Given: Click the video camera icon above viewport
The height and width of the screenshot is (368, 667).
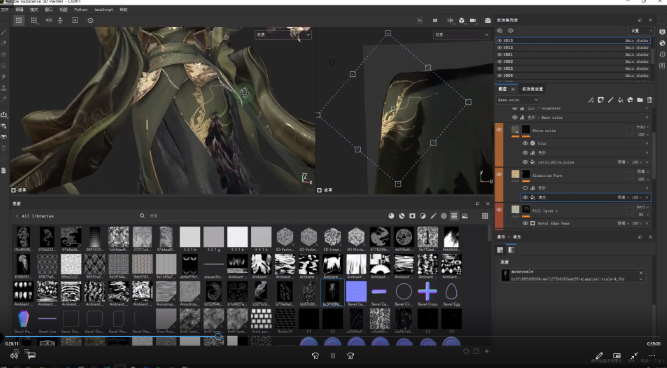Looking at the screenshot, I should coord(473,20).
